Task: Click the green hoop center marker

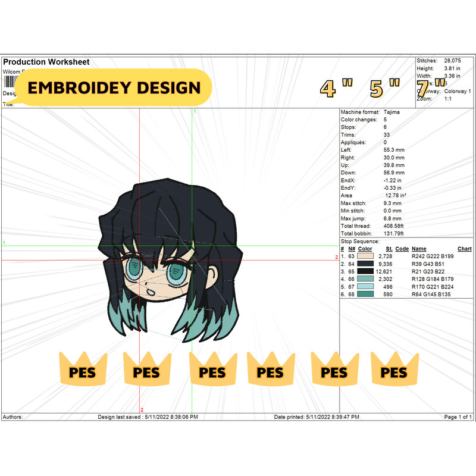Action: coord(193,245)
